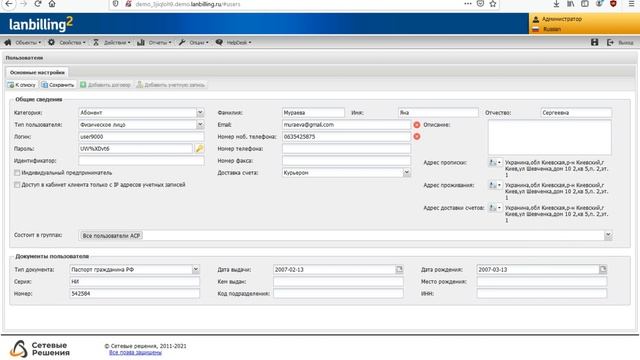Expand the Категория dropdown
The width and height of the screenshot is (640, 360).
coord(200,113)
